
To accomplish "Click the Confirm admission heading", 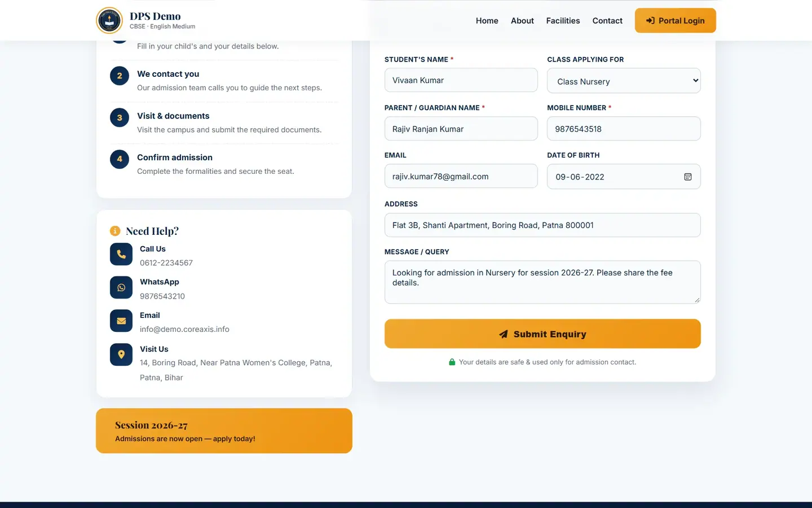I will point(175,157).
